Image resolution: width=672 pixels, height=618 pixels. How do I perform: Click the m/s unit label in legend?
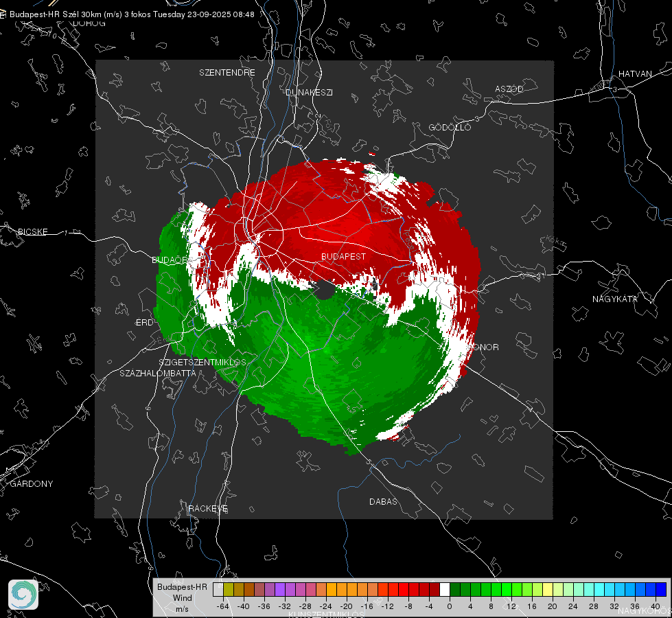[x=182, y=608]
